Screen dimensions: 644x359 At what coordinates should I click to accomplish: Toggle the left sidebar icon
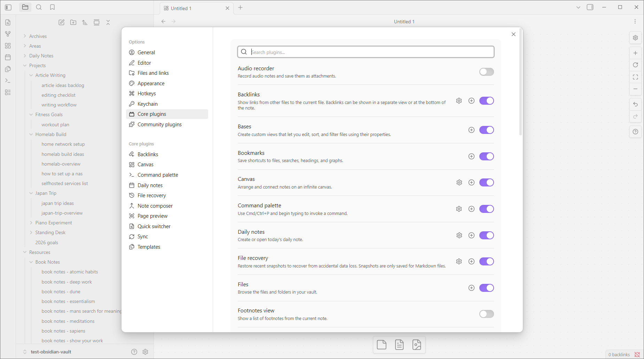coord(8,7)
